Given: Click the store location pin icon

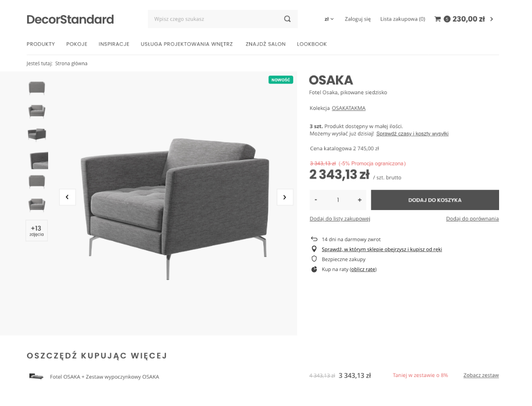Looking at the screenshot, I should pos(314,249).
